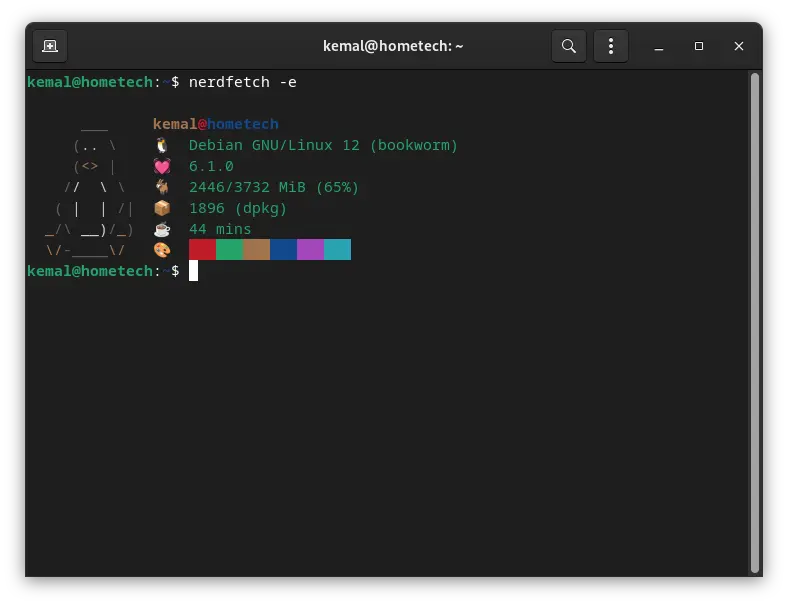Image resolution: width=788 pixels, height=605 pixels.
Task: Click the goat emoji beside memory usage
Action: pyautogui.click(x=162, y=187)
